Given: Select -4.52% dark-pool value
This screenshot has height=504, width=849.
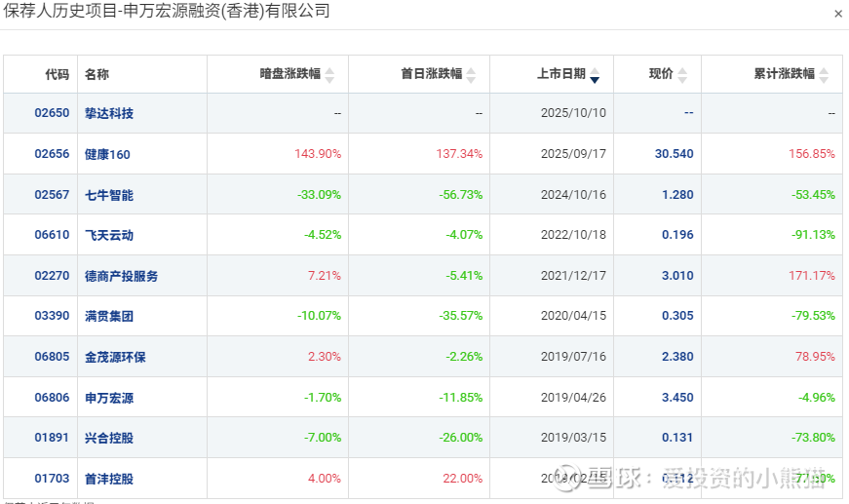Looking at the screenshot, I should (x=323, y=234).
